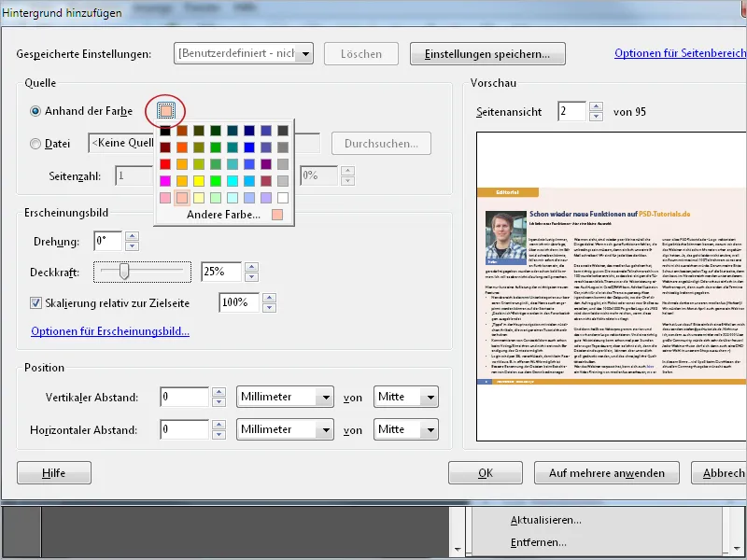Cancel with the Abbrechen button
This screenshot has height=560, width=747.
[719, 473]
